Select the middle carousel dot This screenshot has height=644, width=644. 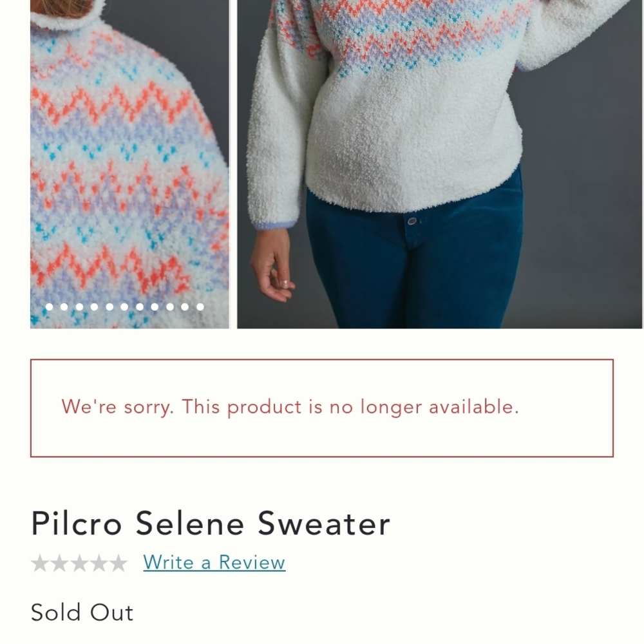click(124, 307)
